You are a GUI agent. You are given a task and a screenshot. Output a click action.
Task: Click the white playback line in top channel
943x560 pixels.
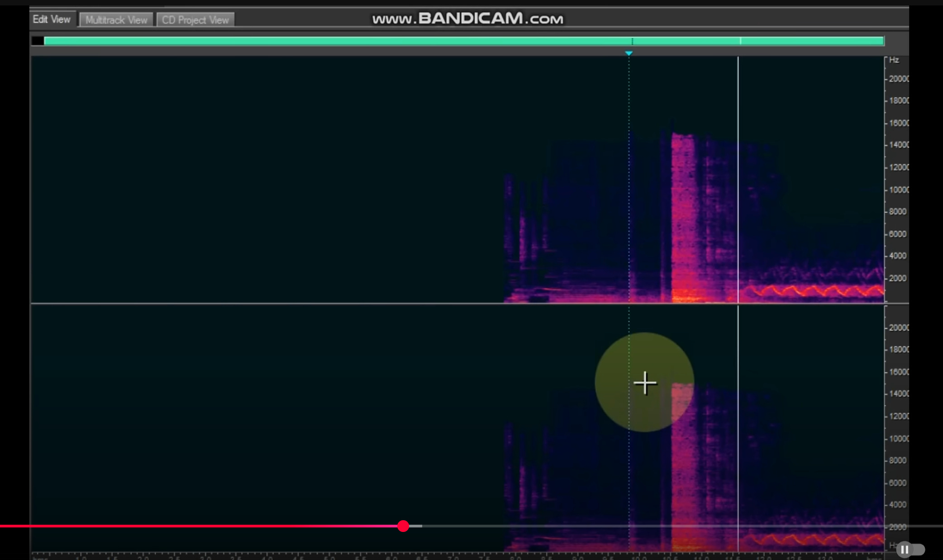(x=738, y=181)
